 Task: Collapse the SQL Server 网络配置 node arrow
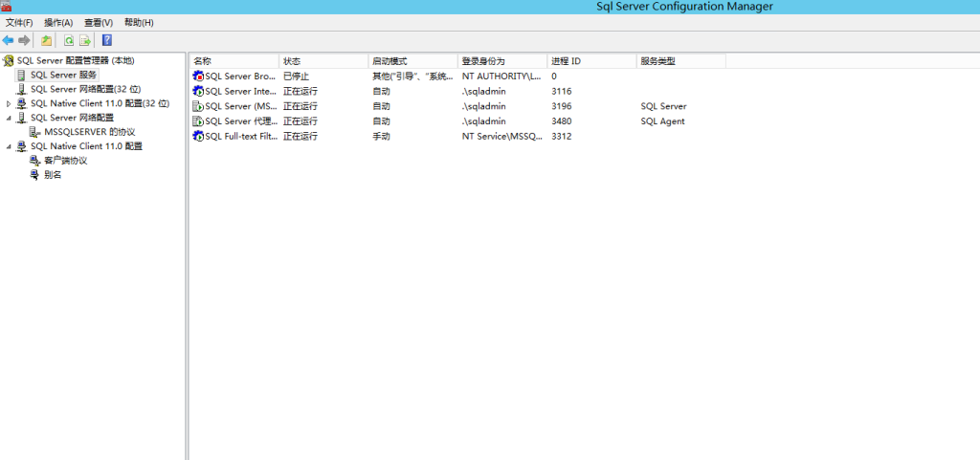pyautogui.click(x=9, y=118)
